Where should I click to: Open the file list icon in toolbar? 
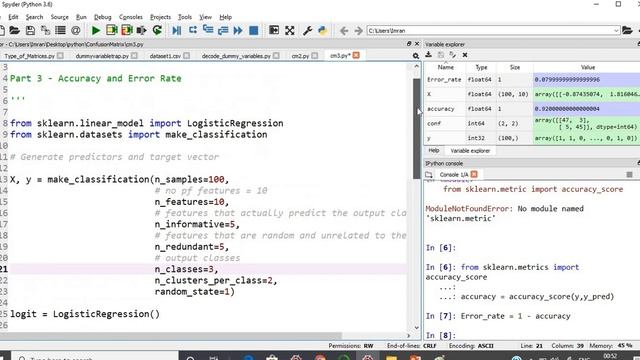coord(60,30)
